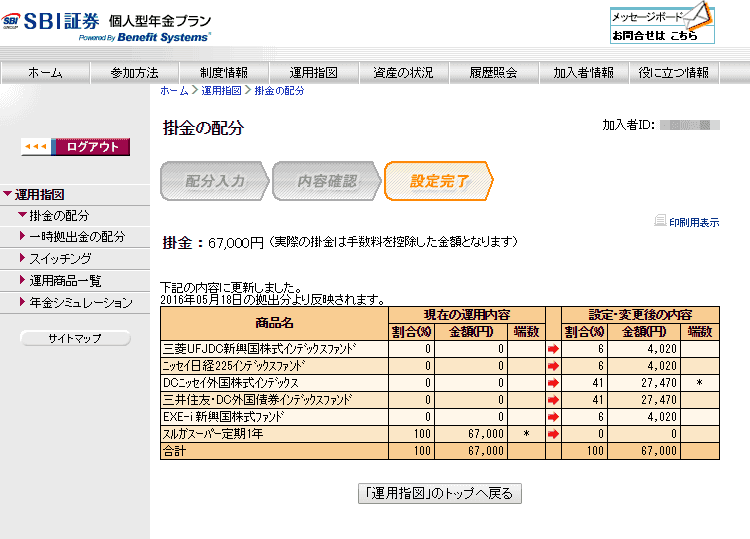
Task: Click the 内容確認 step indicator
Action: (327, 181)
